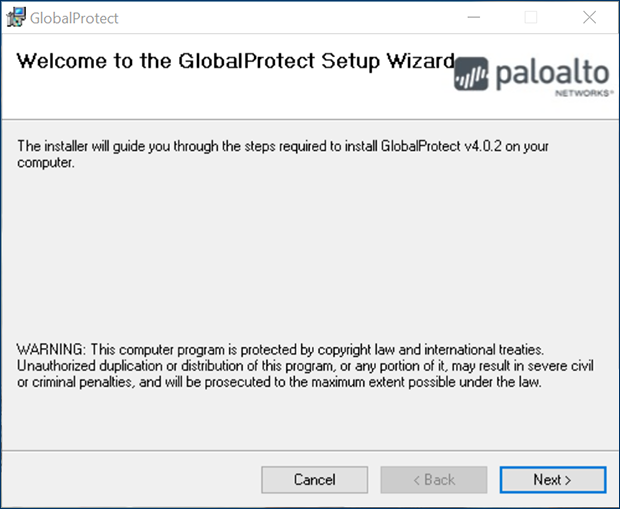Viewport: 620px width, 509px height.
Task: Click the disabled maximize window button
Action: (x=531, y=17)
